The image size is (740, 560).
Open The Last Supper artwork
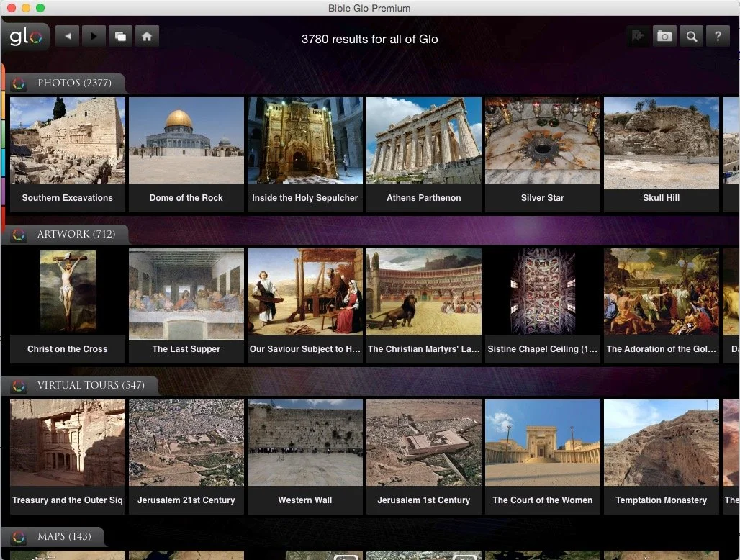[x=186, y=306]
